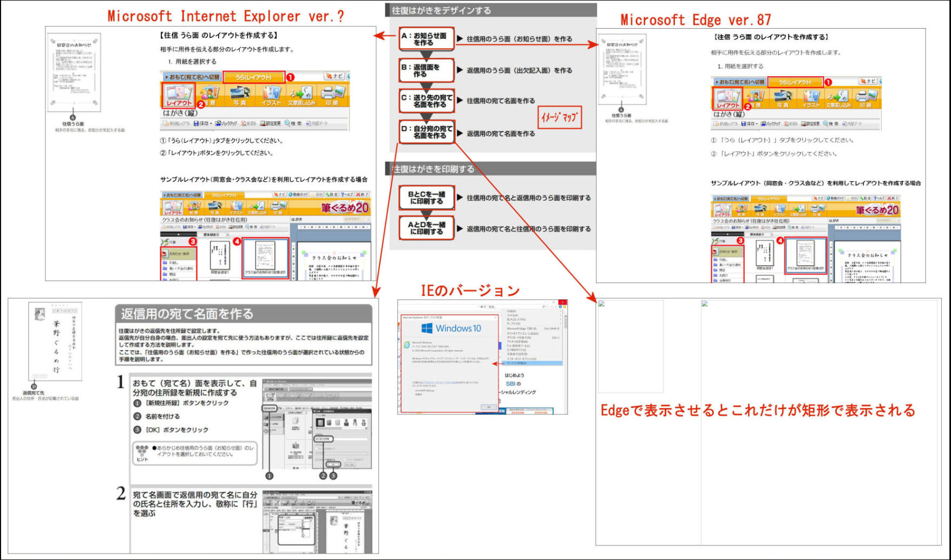Choose イラスト icon in IE panel's はがき(縦) toolbar
The width and height of the screenshot is (951, 560).
tap(271, 95)
